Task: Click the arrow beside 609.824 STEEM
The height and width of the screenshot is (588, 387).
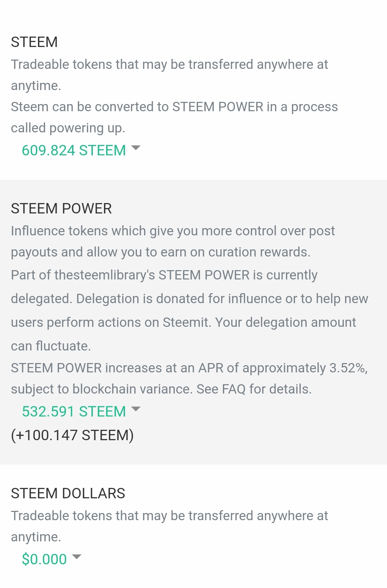Action: [136, 148]
